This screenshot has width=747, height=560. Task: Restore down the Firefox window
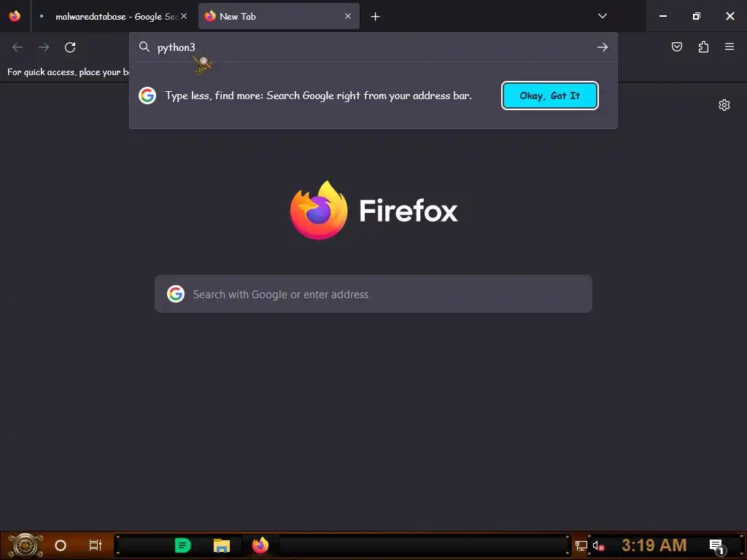(x=697, y=16)
